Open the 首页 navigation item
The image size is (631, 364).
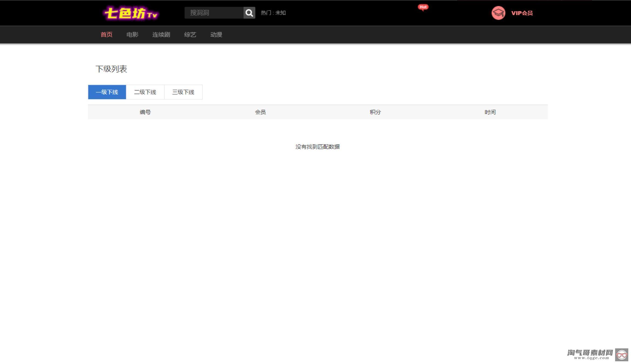tap(106, 35)
